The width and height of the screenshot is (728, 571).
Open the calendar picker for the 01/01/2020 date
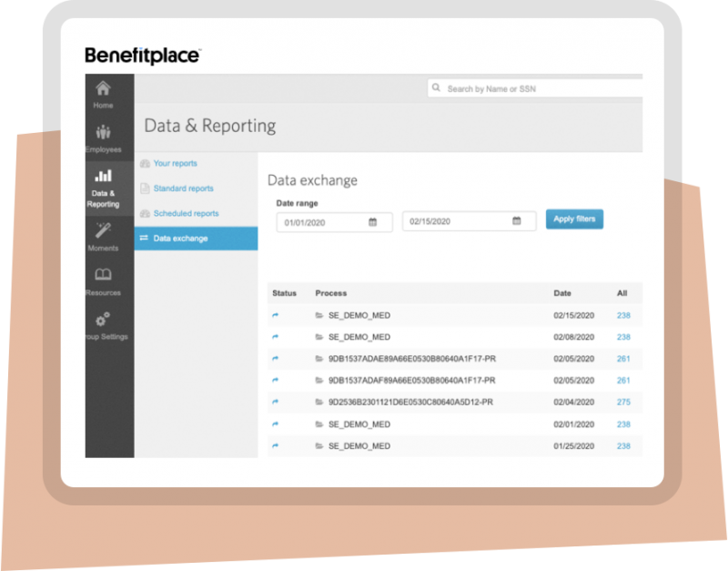(373, 222)
